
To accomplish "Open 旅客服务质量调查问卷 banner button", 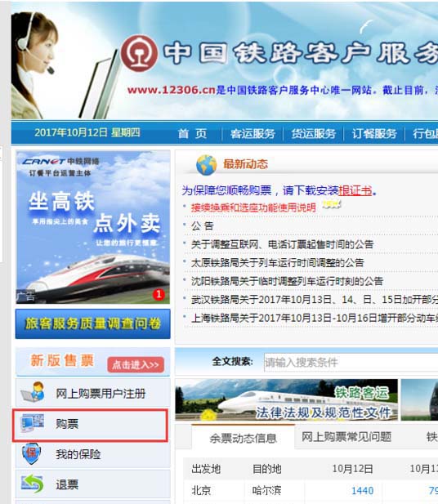I will 93,323.
